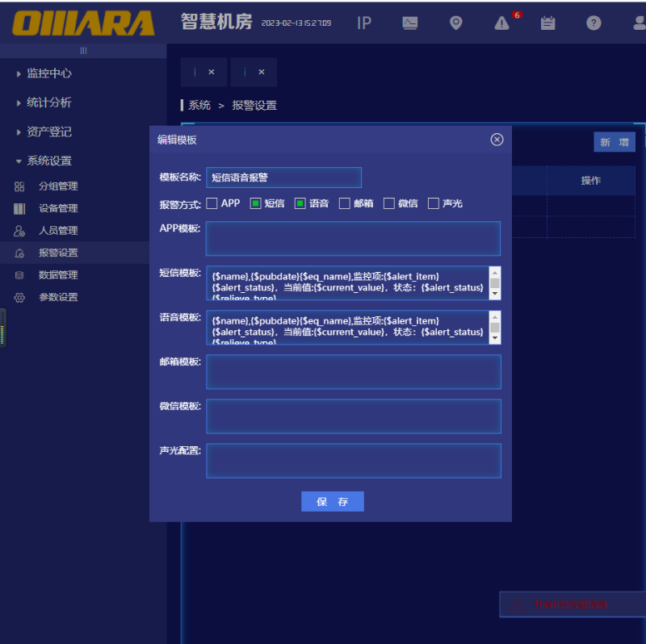The width and height of the screenshot is (646, 644).
Task: Uncheck the 短信 alarm method checkbox
Action: pos(256,203)
